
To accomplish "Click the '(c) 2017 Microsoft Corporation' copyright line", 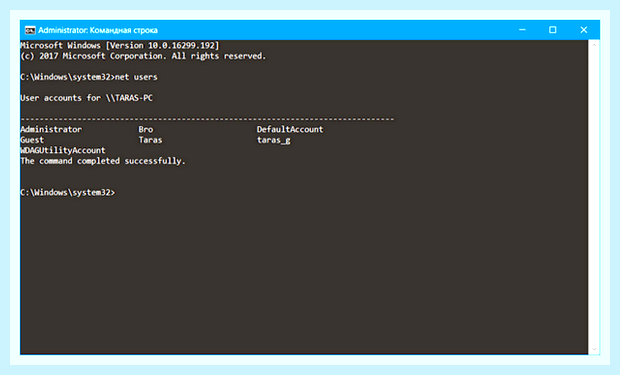I will point(143,56).
